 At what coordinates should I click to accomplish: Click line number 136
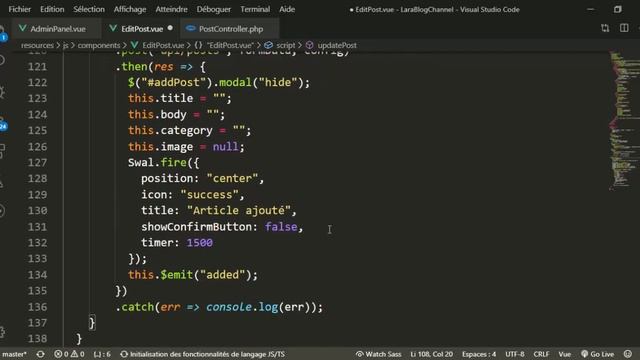pyautogui.click(x=37, y=307)
